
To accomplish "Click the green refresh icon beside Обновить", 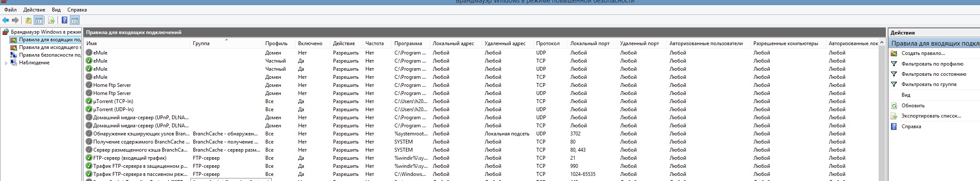I will coord(894,106).
